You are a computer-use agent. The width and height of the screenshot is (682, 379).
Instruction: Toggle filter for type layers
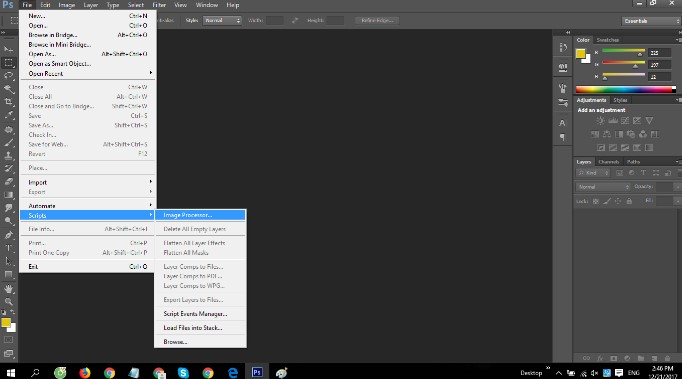click(644, 173)
